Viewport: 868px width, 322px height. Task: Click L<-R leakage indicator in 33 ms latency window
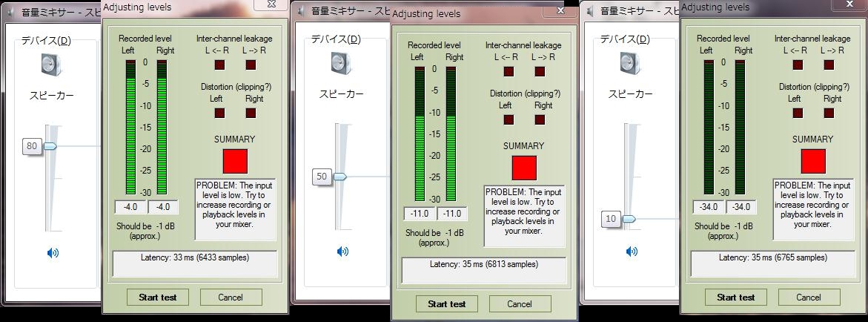click(x=219, y=65)
